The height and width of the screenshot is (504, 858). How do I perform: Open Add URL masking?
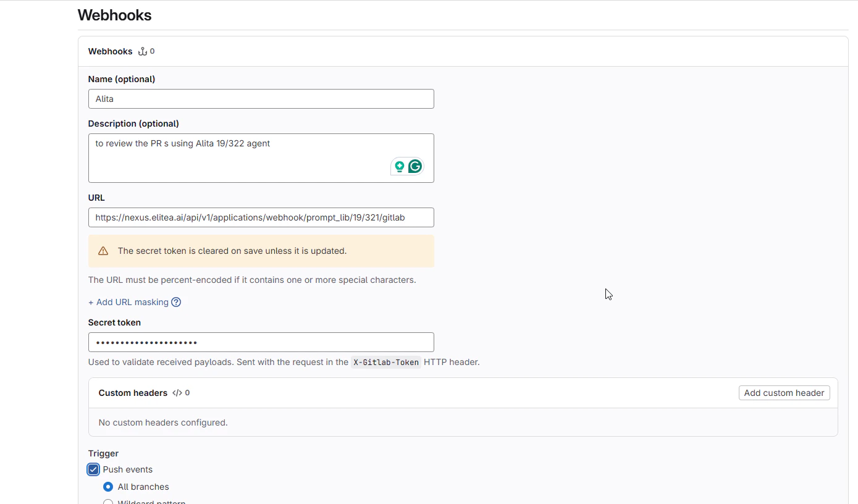coord(128,302)
